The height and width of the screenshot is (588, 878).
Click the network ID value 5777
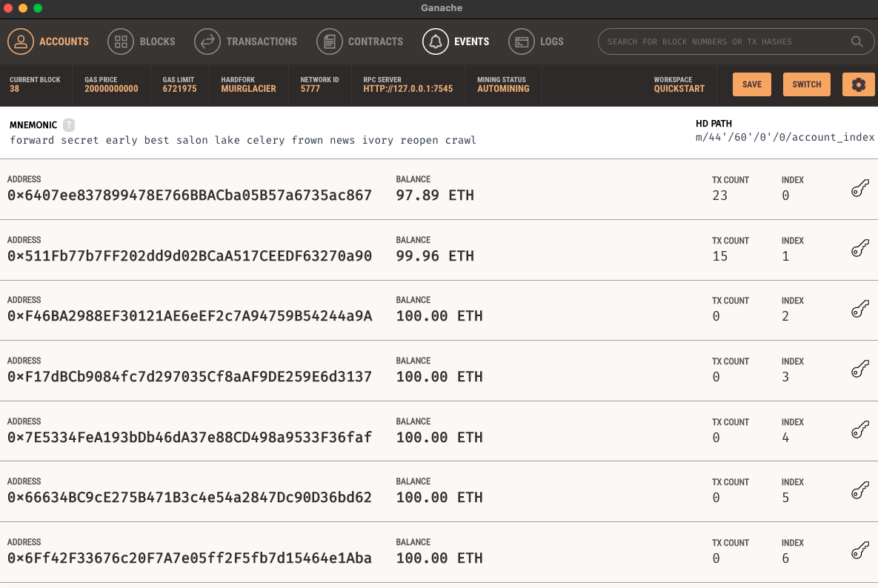(310, 88)
